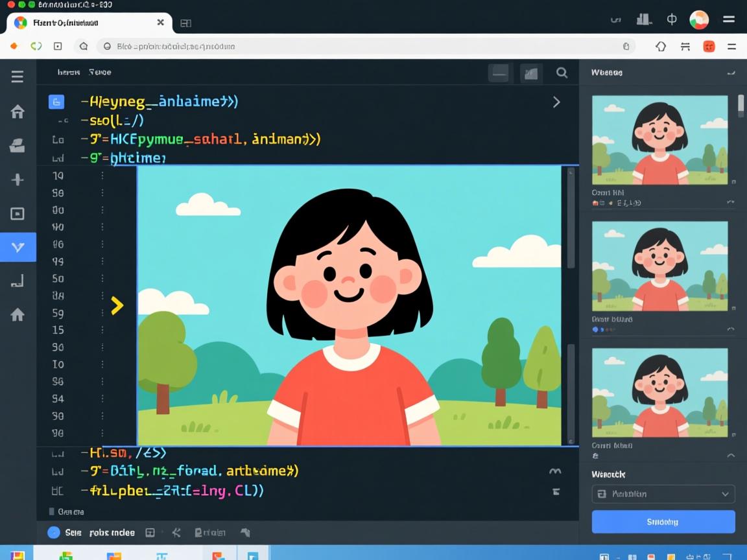Expand the chevron right of the first code line

(556, 102)
